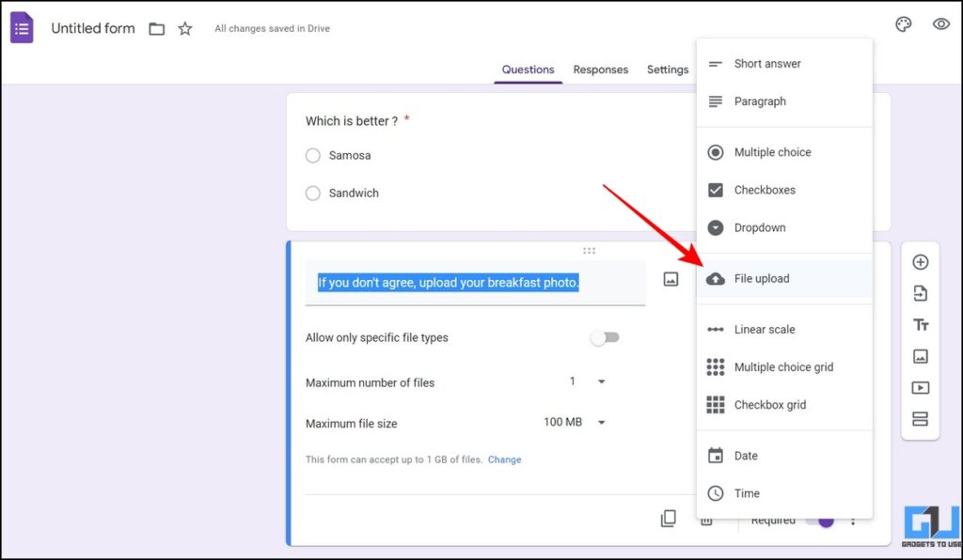Click the form Preview eye icon
This screenshot has width=963, height=560.
(941, 24)
